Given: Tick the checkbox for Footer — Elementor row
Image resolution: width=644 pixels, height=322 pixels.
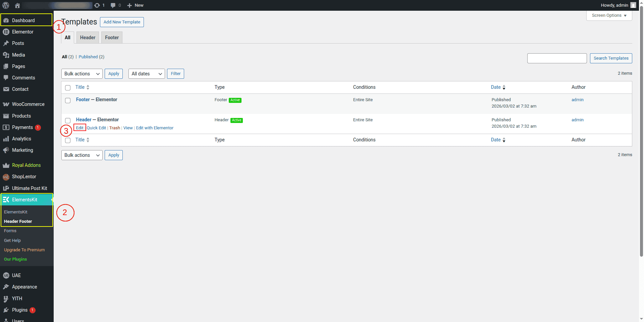Looking at the screenshot, I should pyautogui.click(x=68, y=101).
